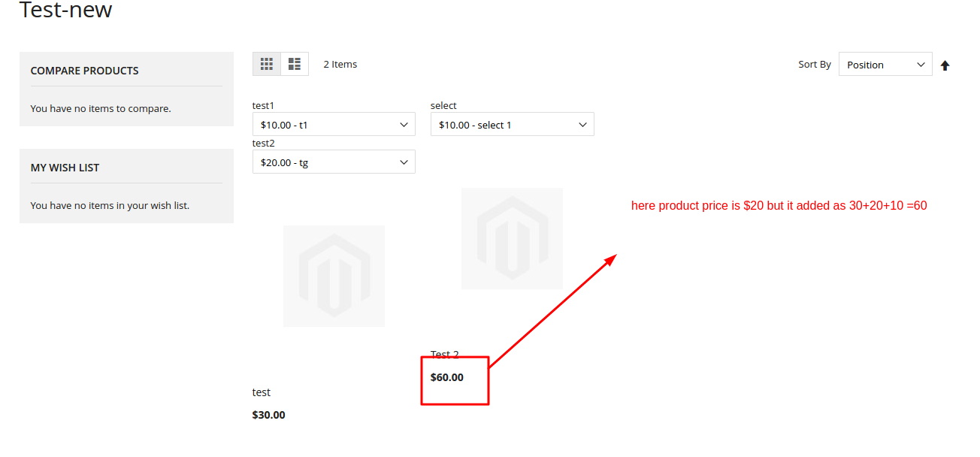The height and width of the screenshot is (457, 980).
Task: Click the chevron on the Position sort dropdown
Action: [921, 64]
